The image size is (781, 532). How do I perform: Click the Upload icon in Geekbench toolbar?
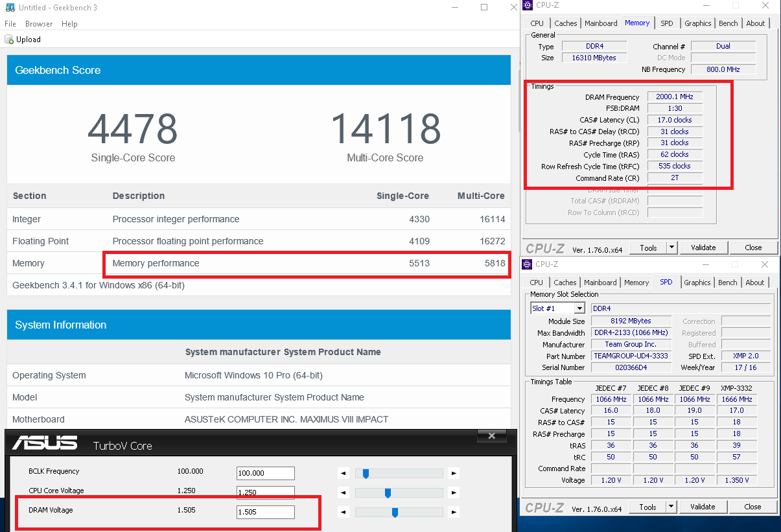click(x=9, y=40)
